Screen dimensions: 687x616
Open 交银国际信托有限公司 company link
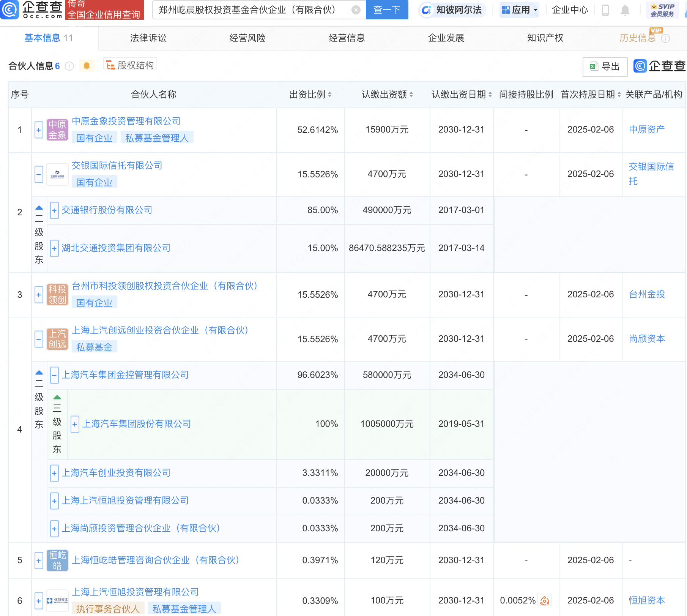click(x=117, y=166)
